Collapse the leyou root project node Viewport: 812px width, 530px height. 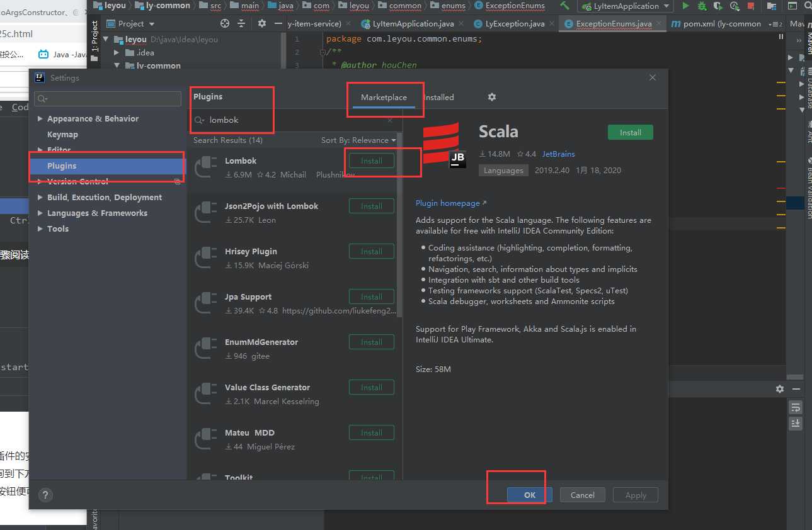tap(105, 39)
